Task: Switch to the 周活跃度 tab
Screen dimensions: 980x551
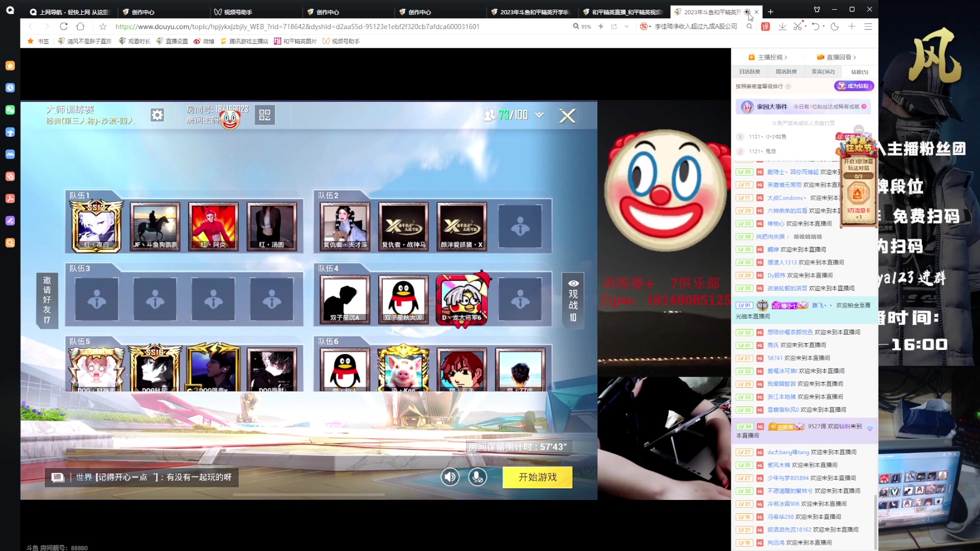Action: coord(786,72)
